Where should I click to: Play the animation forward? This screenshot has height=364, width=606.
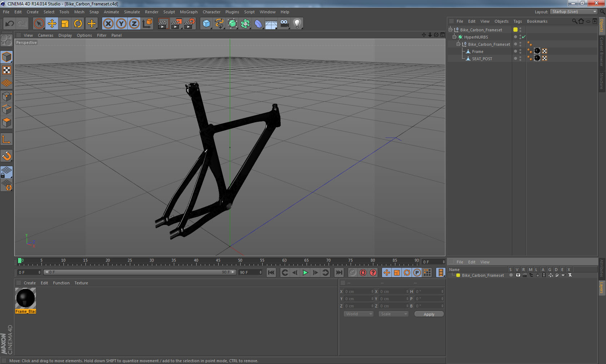coord(305,272)
